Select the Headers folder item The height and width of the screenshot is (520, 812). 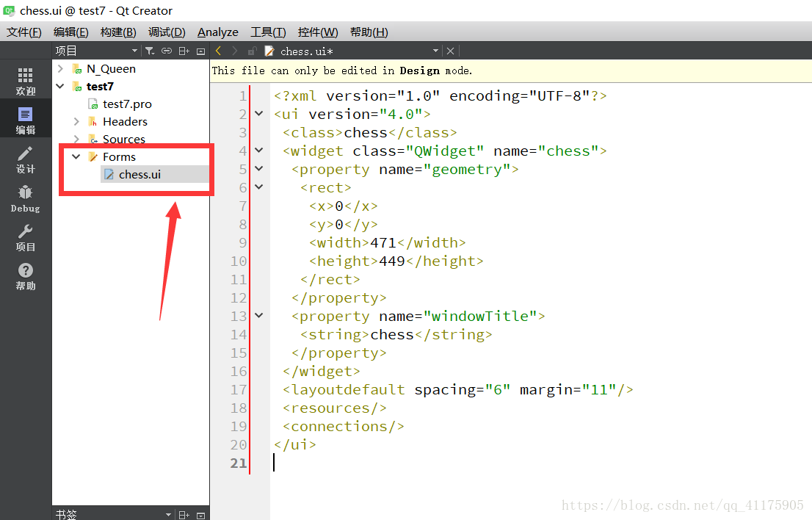pyautogui.click(x=125, y=122)
